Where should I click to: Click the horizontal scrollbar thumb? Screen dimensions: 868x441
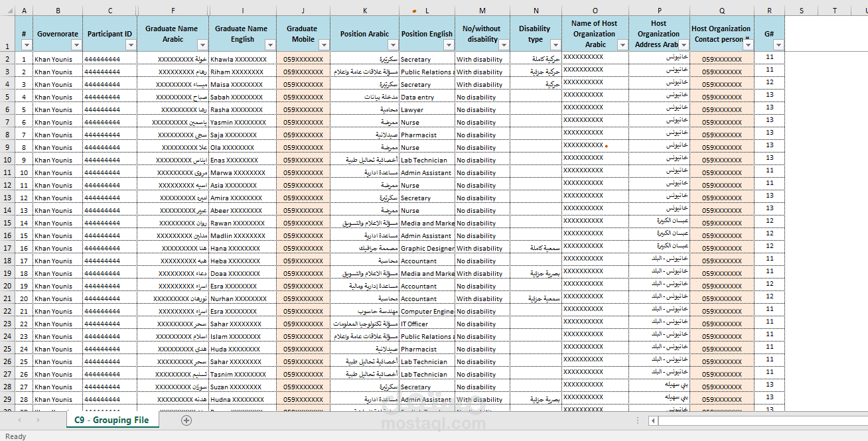pos(763,420)
